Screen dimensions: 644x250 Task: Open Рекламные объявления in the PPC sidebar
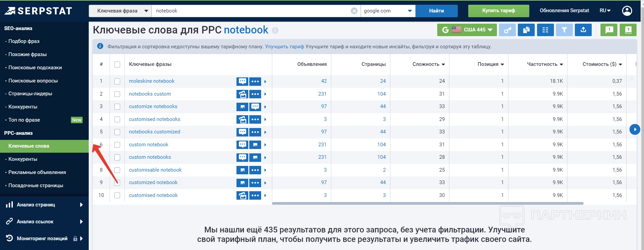[37, 172]
